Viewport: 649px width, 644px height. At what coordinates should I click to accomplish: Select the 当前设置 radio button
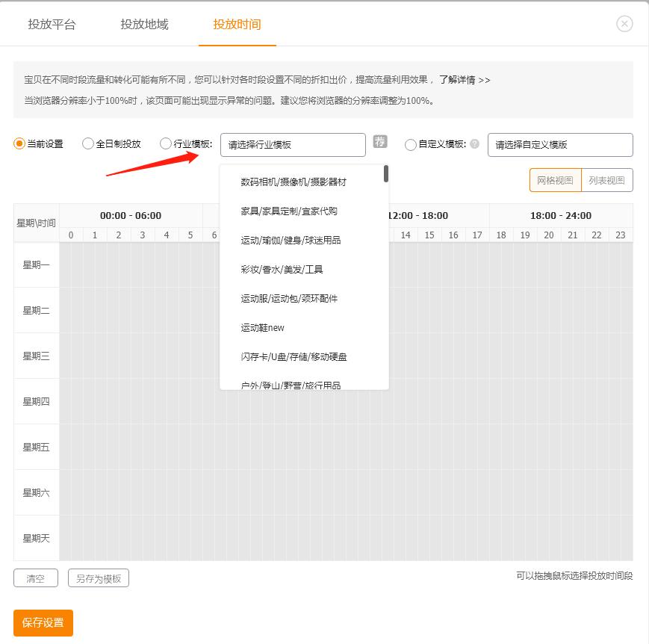[x=19, y=144]
